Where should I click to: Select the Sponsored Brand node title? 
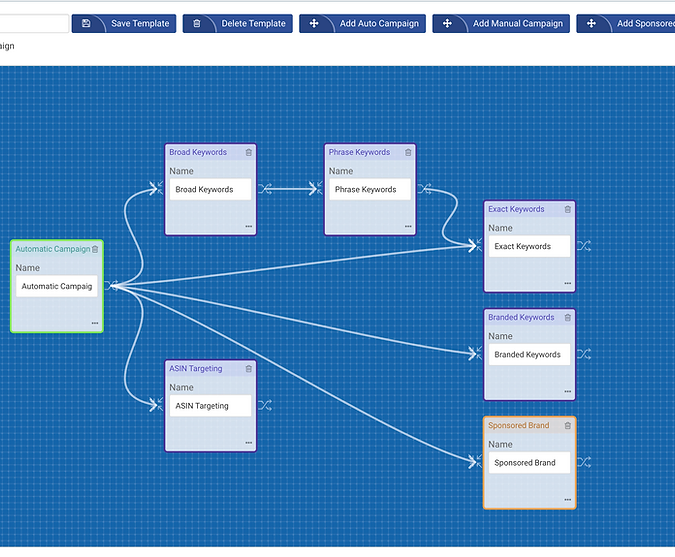(x=519, y=425)
